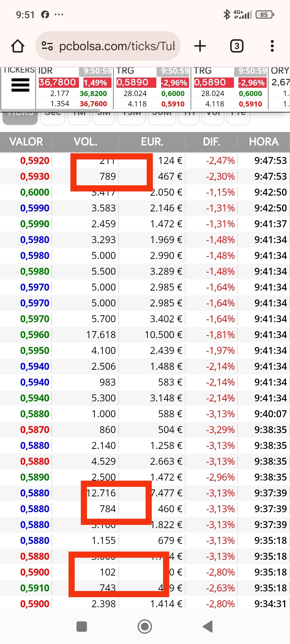Select difference cell -1,81%
Image resolution: width=290 pixels, height=644 pixels.
[220, 335]
